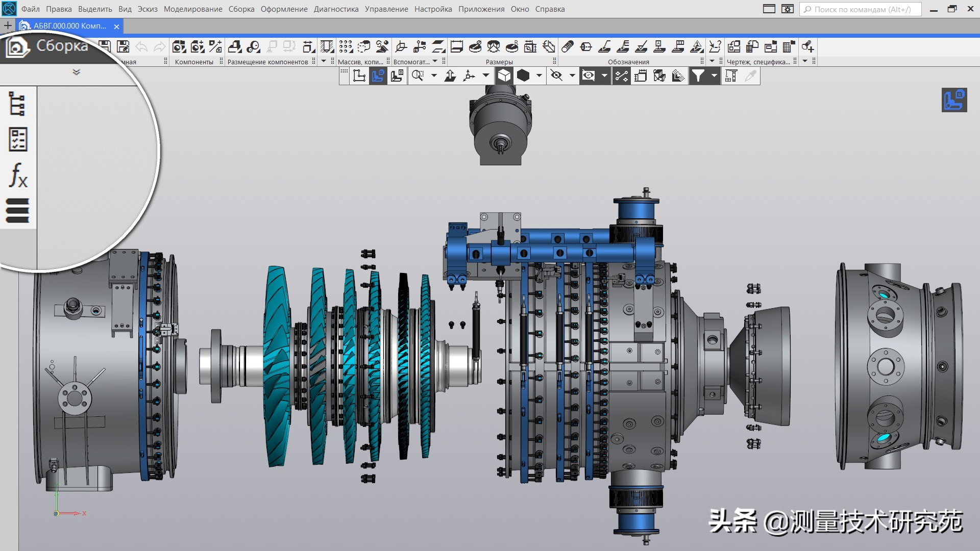Expand the Вспомогат toolbar group arrow

coord(435,61)
